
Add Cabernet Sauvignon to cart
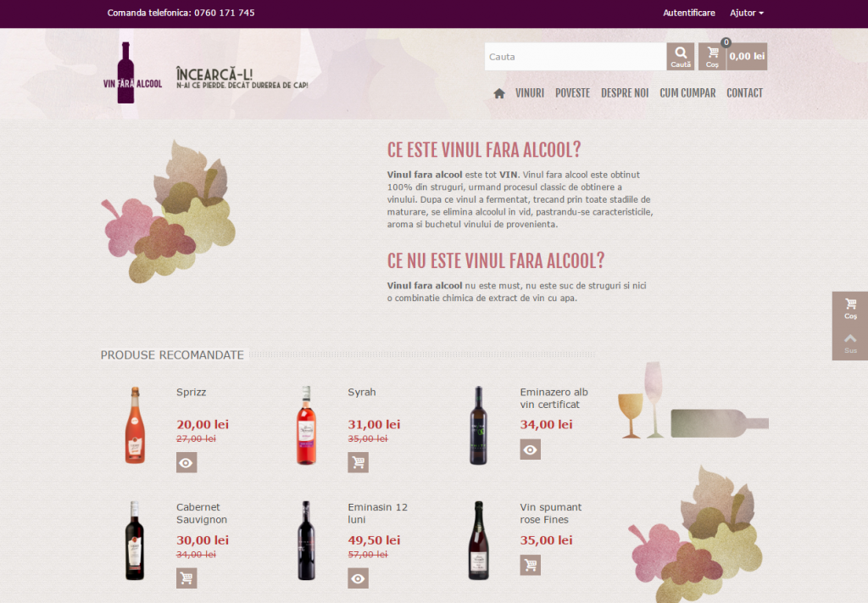pyautogui.click(x=186, y=578)
